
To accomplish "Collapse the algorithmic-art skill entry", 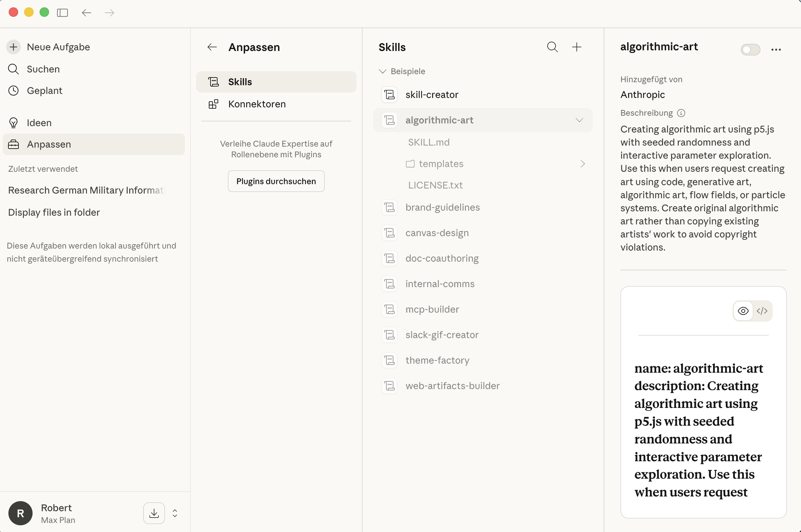I will (579, 120).
